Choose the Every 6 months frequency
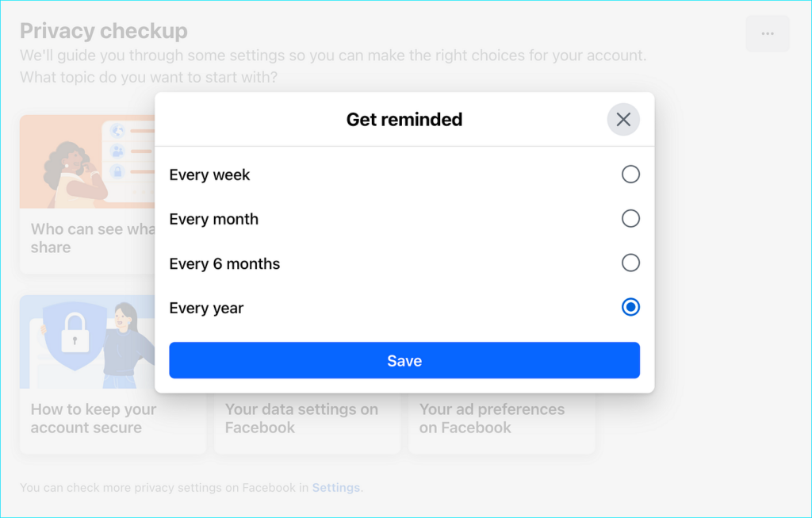Screen dimensions: 812x518 (630, 263)
